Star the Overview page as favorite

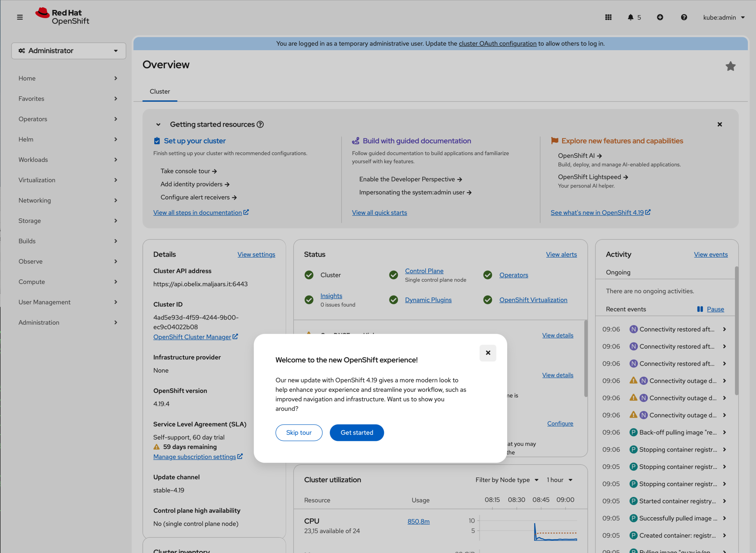click(731, 66)
